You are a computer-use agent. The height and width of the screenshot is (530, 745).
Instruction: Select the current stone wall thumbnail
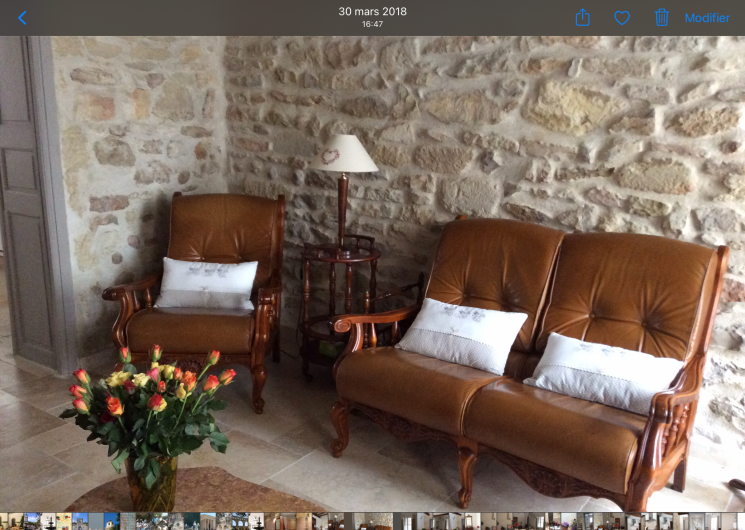pos(373,521)
